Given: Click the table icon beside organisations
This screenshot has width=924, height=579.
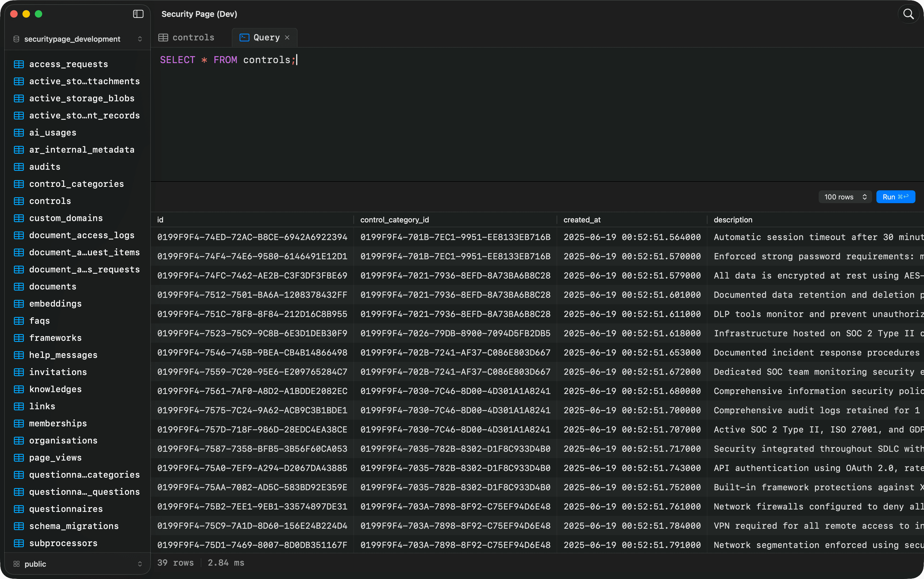Looking at the screenshot, I should click(19, 440).
